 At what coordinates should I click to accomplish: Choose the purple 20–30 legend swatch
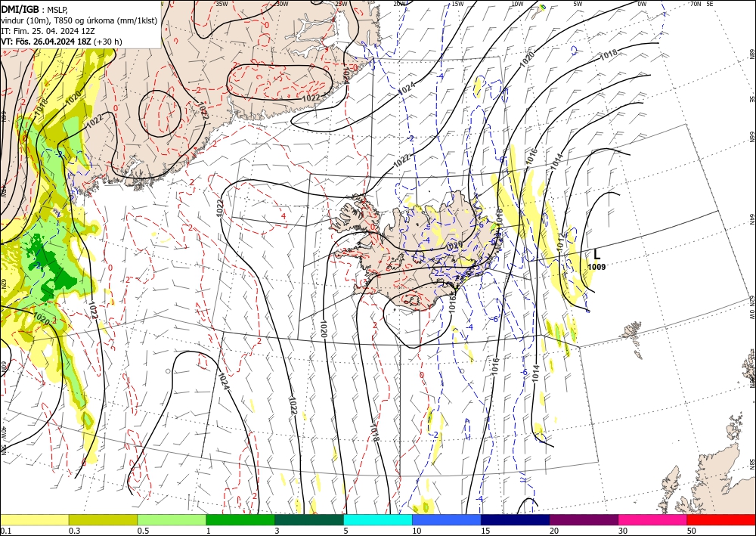click(x=584, y=519)
